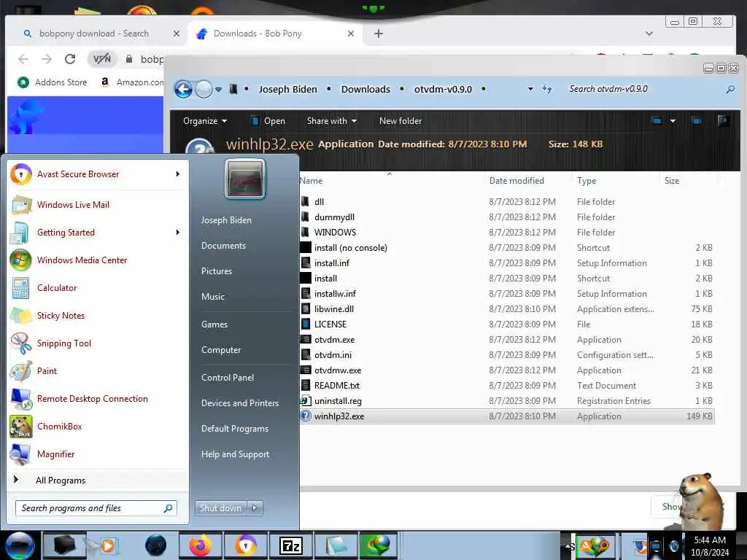Image resolution: width=747 pixels, height=560 pixels.
Task: Click the Start orb on the taskbar
Action: pos(20,545)
